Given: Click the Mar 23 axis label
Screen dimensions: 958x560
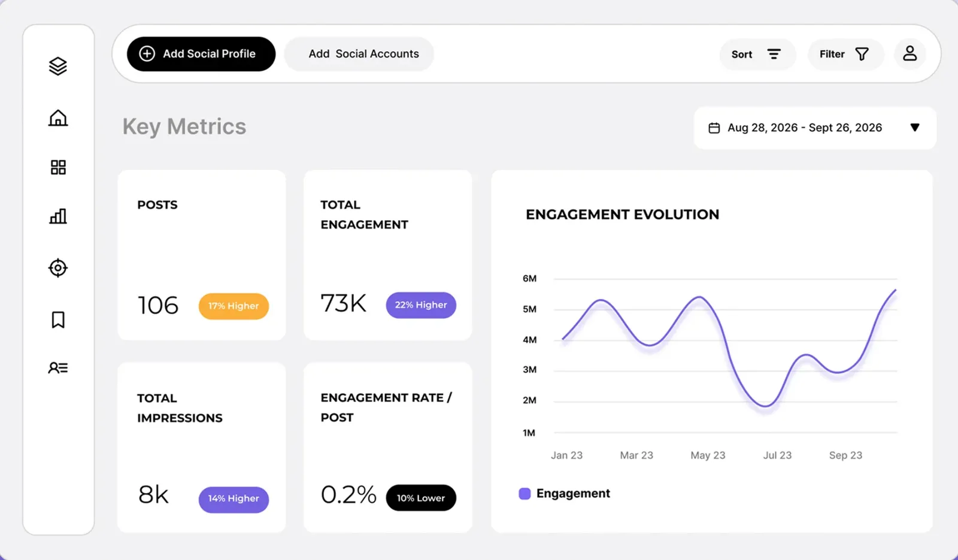Looking at the screenshot, I should pyautogui.click(x=636, y=455).
